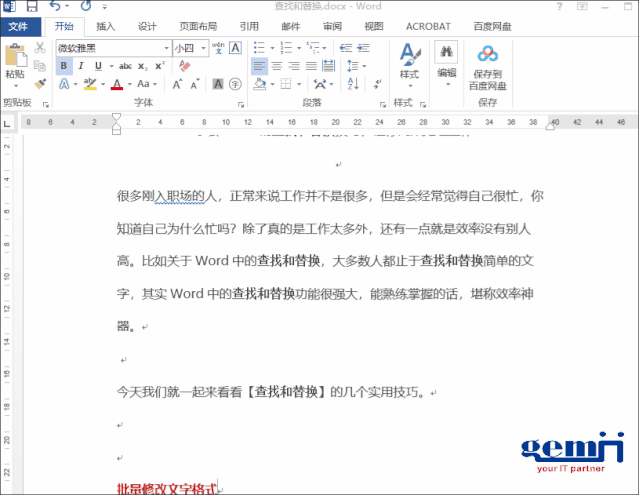Image resolution: width=639 pixels, height=495 pixels.
Task: Apply distributed alignment
Action: pyautogui.click(x=328, y=66)
